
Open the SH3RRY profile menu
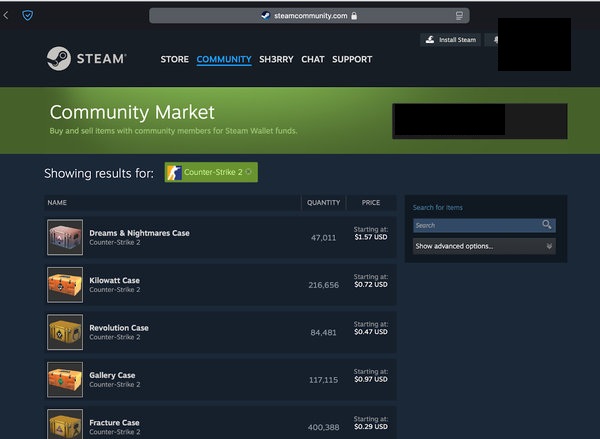pos(276,59)
